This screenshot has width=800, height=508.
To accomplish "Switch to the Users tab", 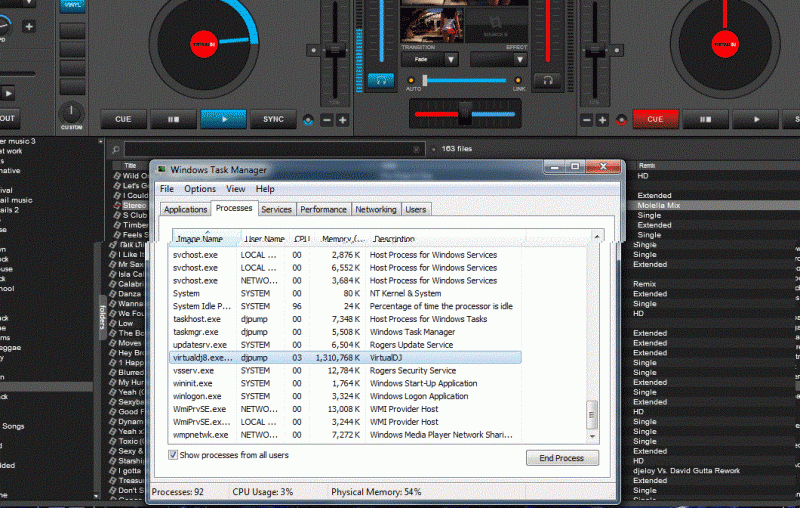I will (x=416, y=210).
